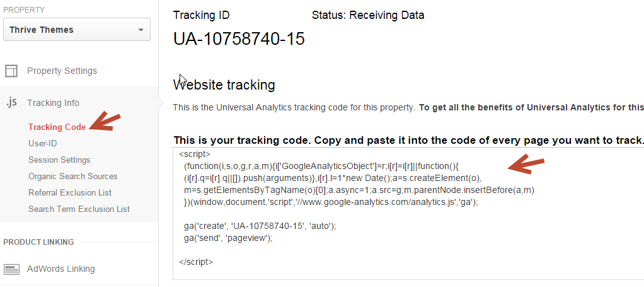
Task: Open the Search Term Exclusion List
Action: pyautogui.click(x=79, y=209)
